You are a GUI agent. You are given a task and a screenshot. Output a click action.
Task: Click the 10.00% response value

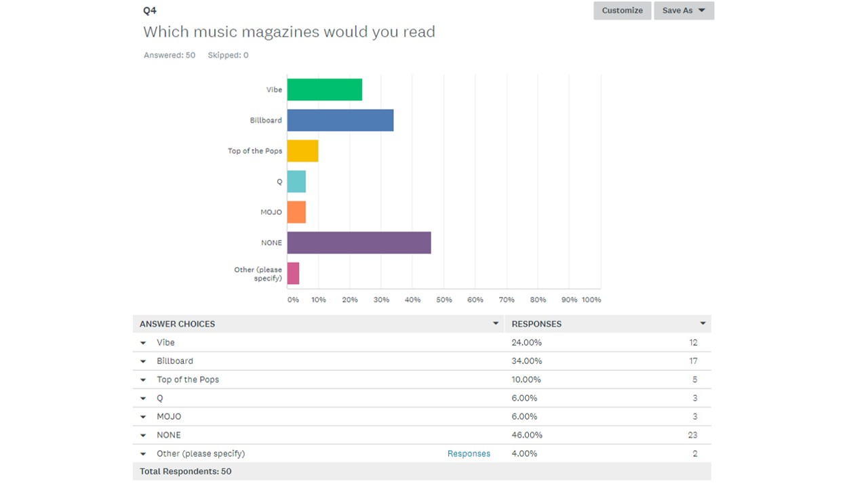(526, 380)
